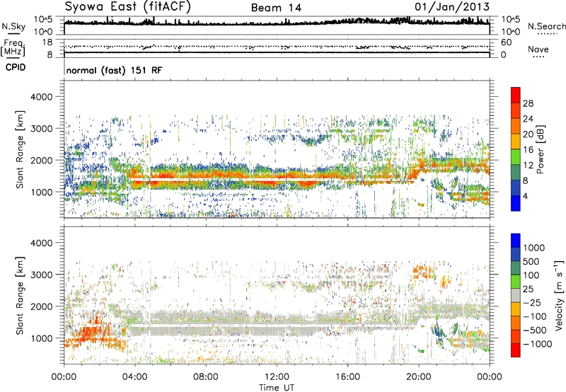Click the Velocity color bar dark blue top segment
The image size is (566, 392).
pos(516,241)
